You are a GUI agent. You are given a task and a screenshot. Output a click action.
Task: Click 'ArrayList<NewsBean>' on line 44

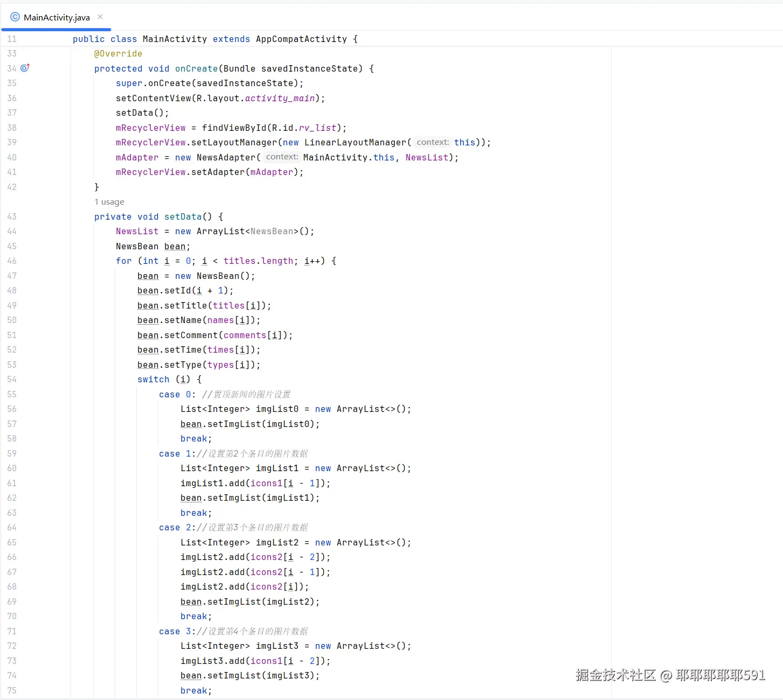[248, 231]
